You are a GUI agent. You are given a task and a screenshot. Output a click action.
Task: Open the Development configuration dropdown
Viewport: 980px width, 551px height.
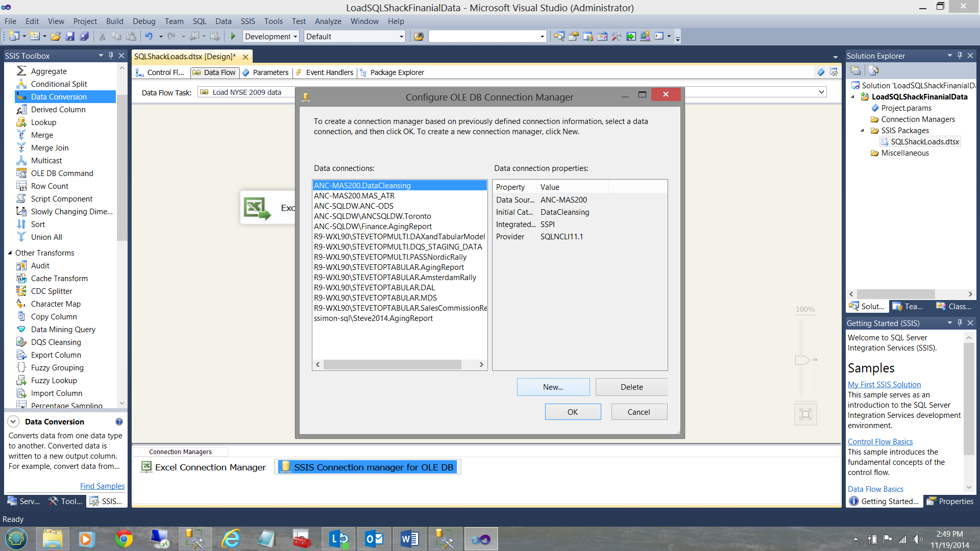click(x=295, y=37)
